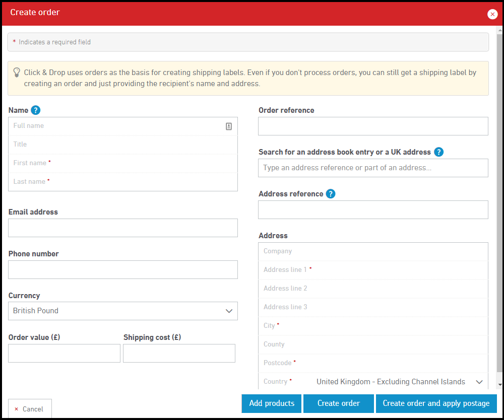
Task: Cancel the order creation
Action: point(30,409)
